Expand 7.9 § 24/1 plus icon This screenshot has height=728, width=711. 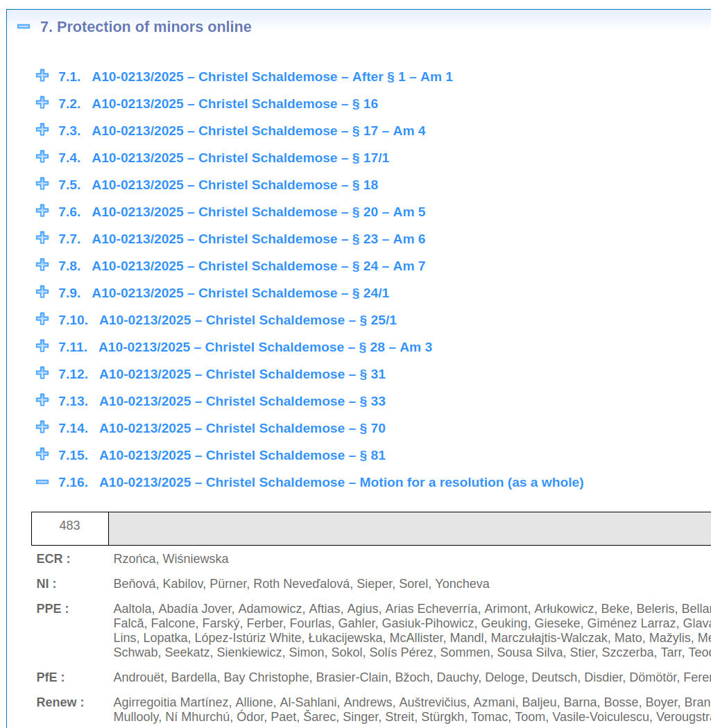[42, 292]
